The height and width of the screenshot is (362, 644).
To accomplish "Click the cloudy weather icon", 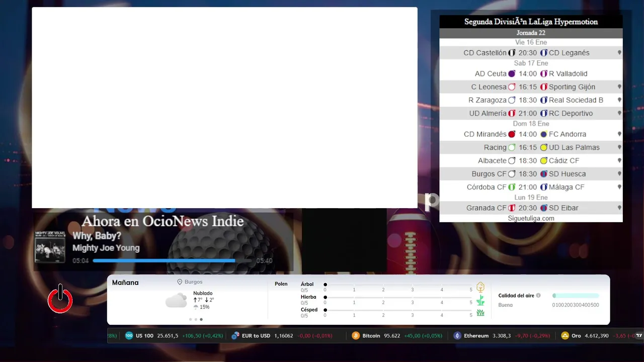I will 176,301.
